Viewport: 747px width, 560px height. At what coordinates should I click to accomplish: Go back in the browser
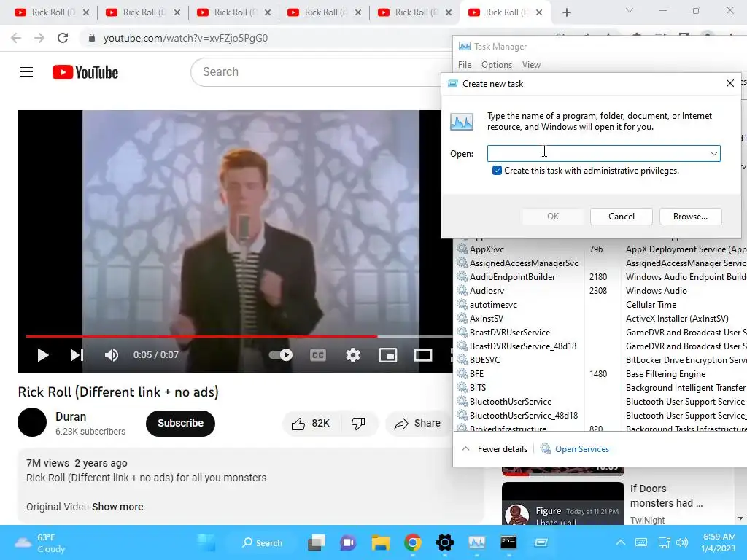click(x=16, y=38)
